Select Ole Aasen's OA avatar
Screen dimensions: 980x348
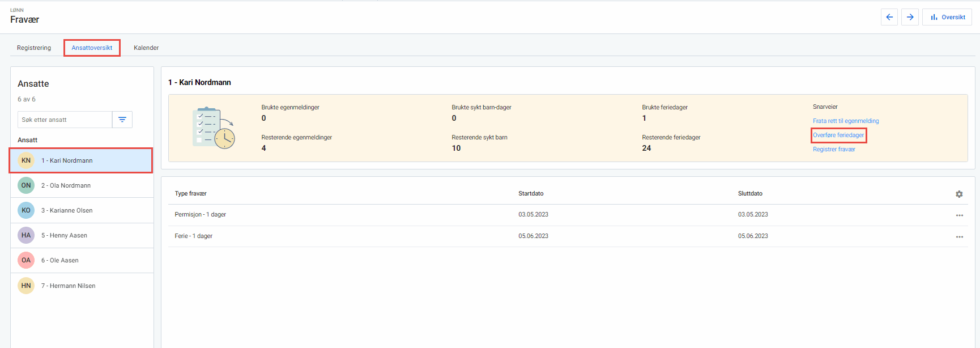coord(26,260)
